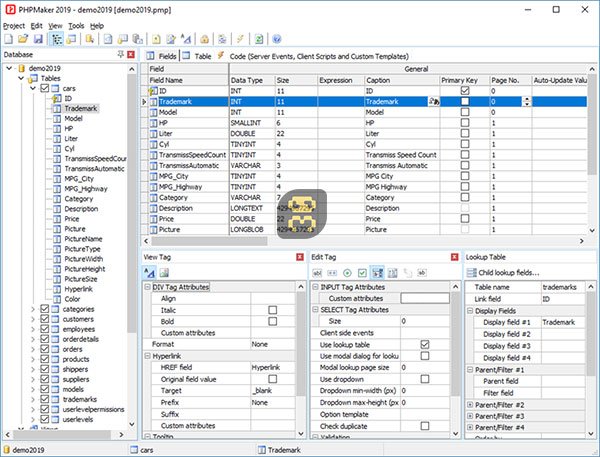600x457 pixels.
Task: Select the customers table in tree
Action: (78, 319)
